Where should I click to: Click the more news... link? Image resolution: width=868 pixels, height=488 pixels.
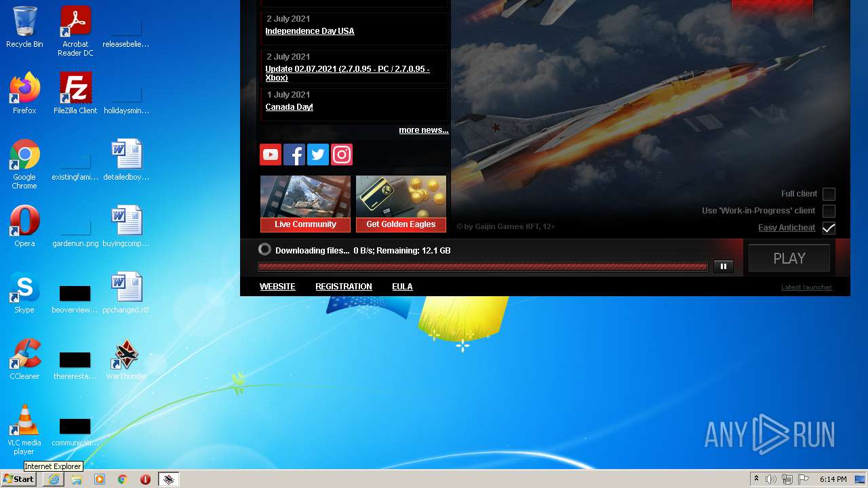point(424,130)
